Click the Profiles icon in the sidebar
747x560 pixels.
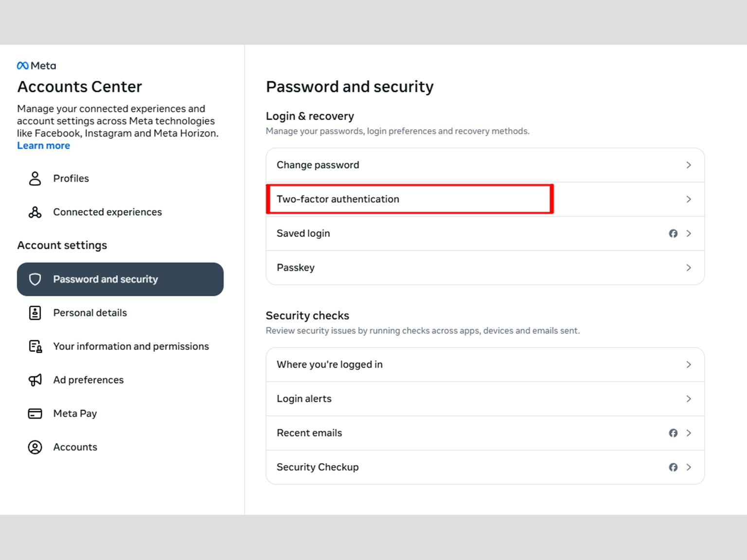[x=35, y=178]
